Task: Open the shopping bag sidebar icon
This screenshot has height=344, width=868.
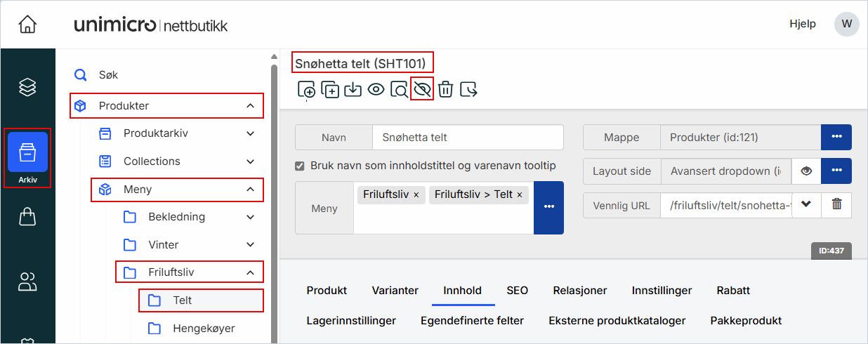Action: coord(27,217)
